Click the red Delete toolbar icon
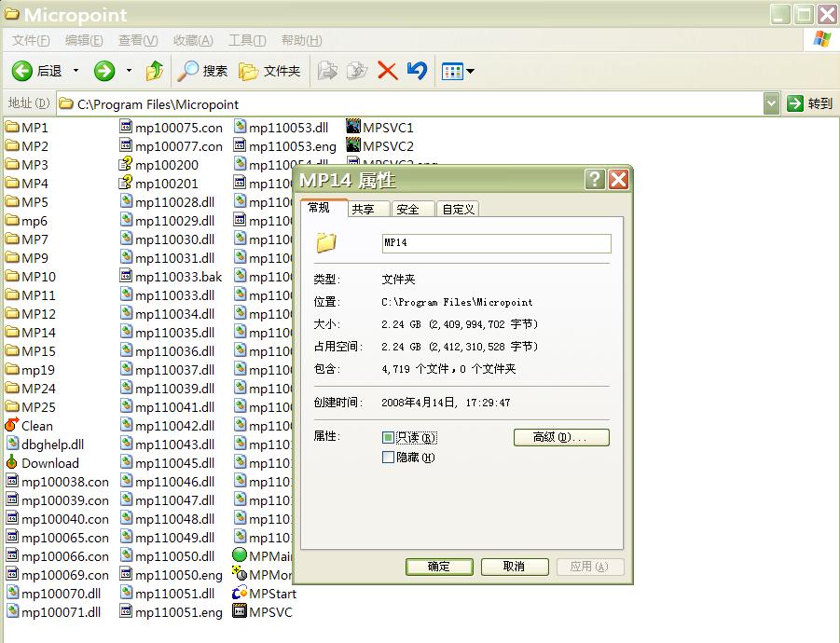 (387, 71)
